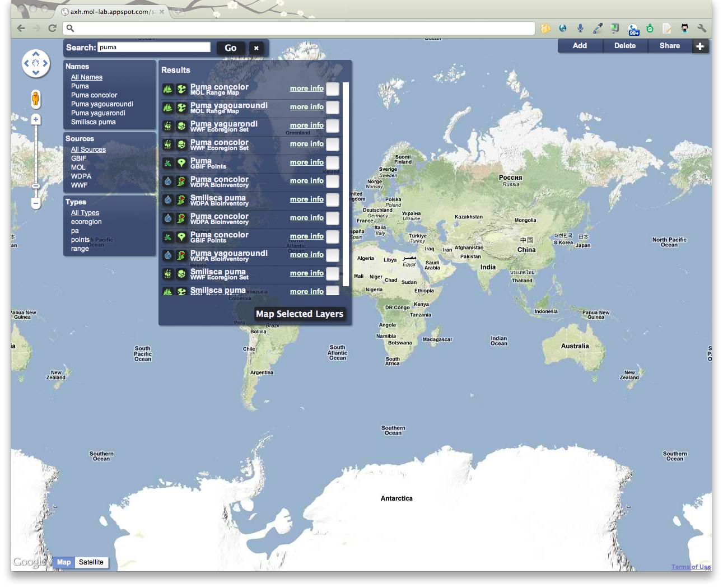Zoom out with the minus button

click(36, 203)
